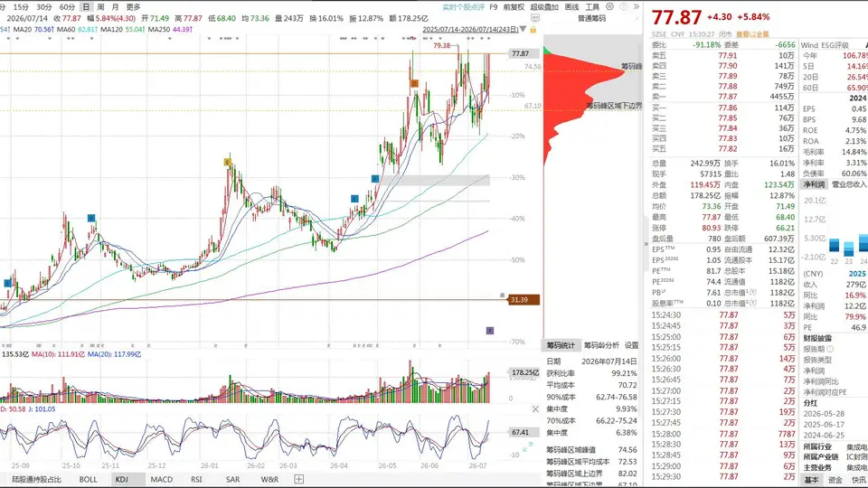The width and height of the screenshot is (868, 488).
Task: Open the 超级叠加 overlay menu
Action: [544, 7]
